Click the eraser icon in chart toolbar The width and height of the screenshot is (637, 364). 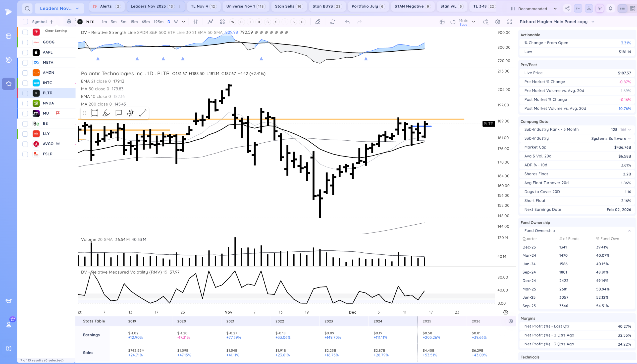[318, 22]
